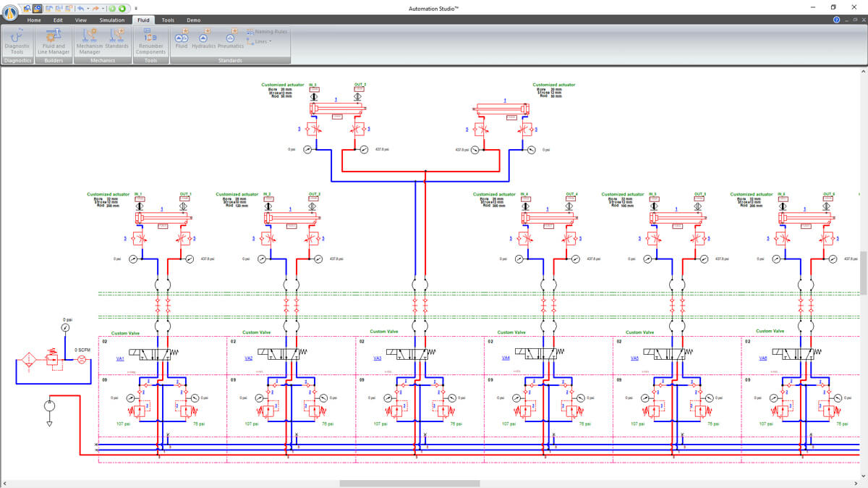Open the VA3 valve link
The width and height of the screenshot is (868, 488).
[x=377, y=358]
